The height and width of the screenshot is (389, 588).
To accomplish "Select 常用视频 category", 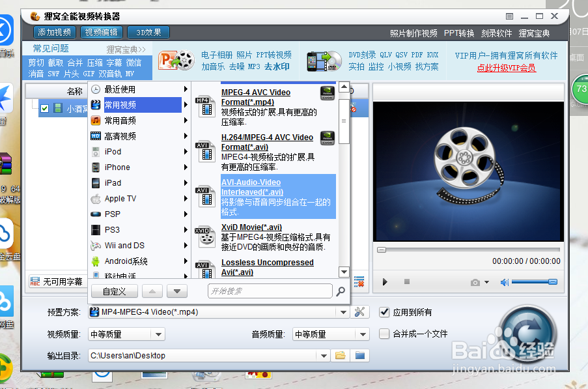I will coord(139,105).
